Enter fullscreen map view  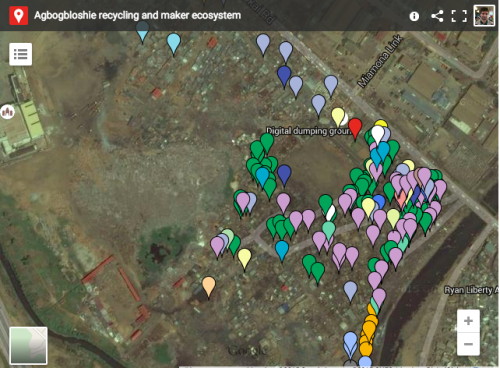[x=459, y=16]
